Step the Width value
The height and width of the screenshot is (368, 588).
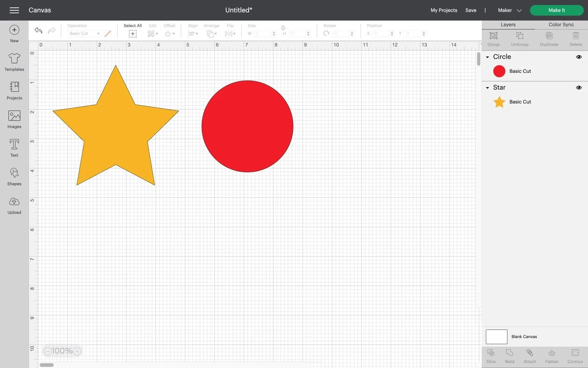274,34
